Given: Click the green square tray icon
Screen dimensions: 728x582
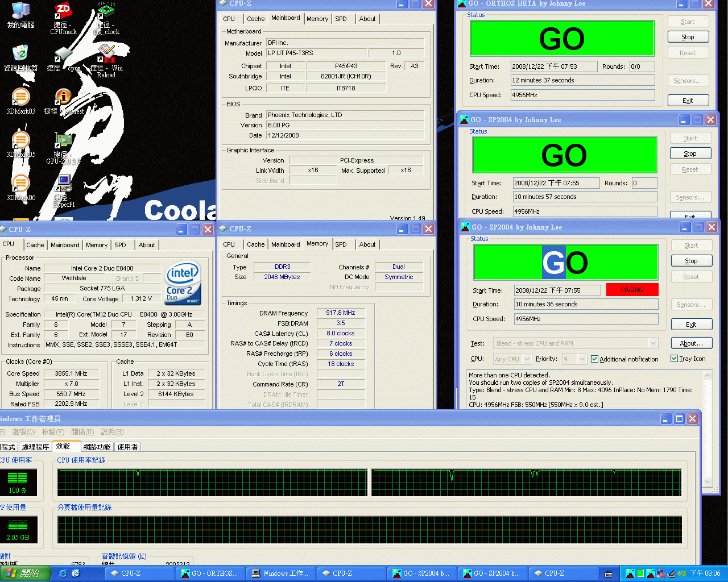Looking at the screenshot, I should point(640,573).
